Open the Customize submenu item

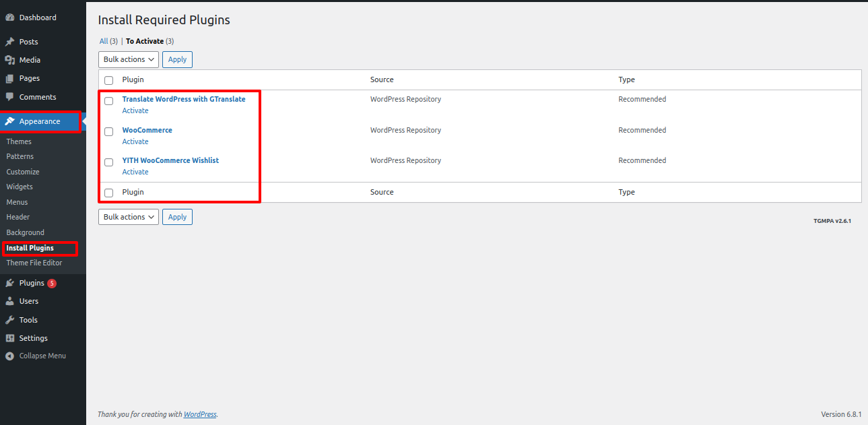[23, 172]
